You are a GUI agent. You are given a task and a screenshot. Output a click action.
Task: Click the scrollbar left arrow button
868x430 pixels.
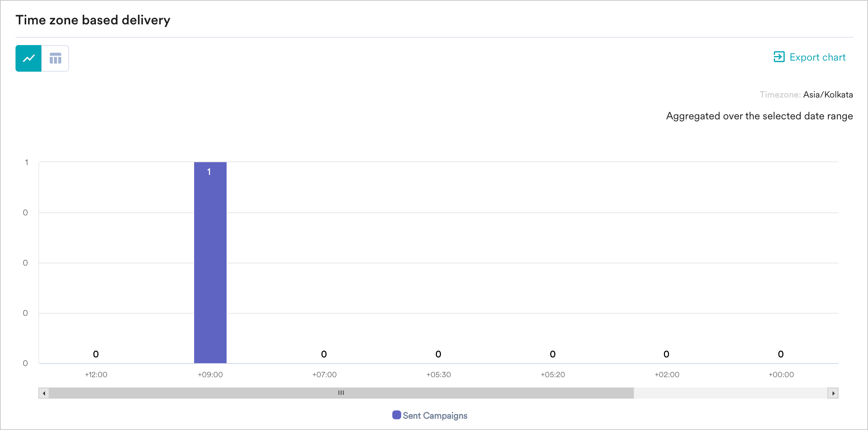[x=44, y=393]
